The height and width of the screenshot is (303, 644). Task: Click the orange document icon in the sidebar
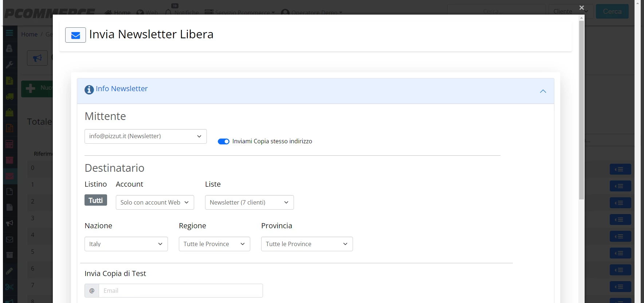pyautogui.click(x=9, y=128)
